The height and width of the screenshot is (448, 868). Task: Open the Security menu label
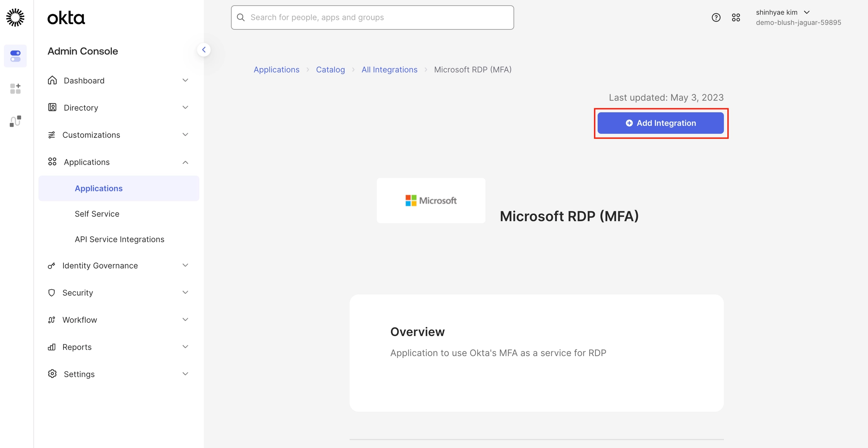78,293
